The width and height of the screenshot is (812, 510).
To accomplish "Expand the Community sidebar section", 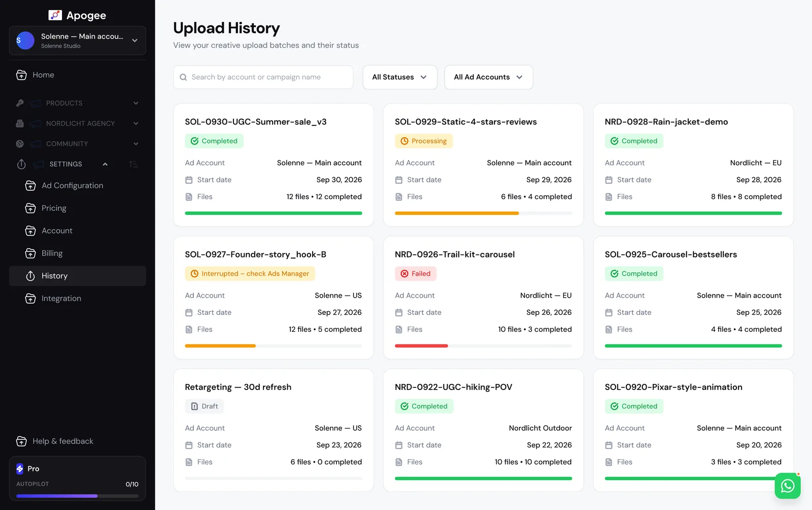I will pos(78,144).
